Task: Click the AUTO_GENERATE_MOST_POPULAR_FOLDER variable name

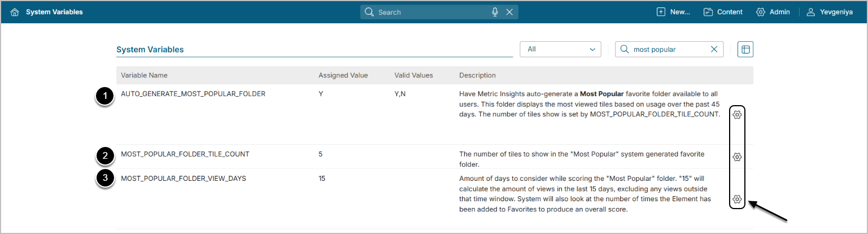Action: 193,94
